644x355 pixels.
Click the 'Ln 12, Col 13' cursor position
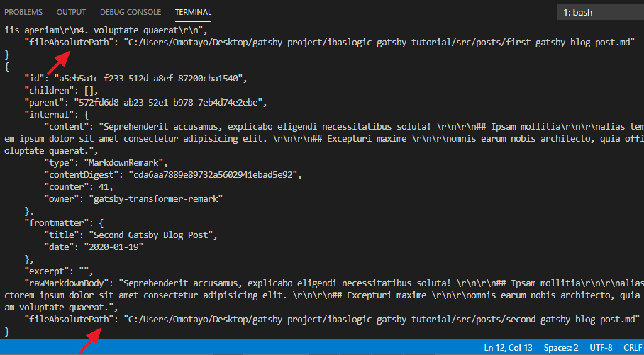tap(509, 348)
